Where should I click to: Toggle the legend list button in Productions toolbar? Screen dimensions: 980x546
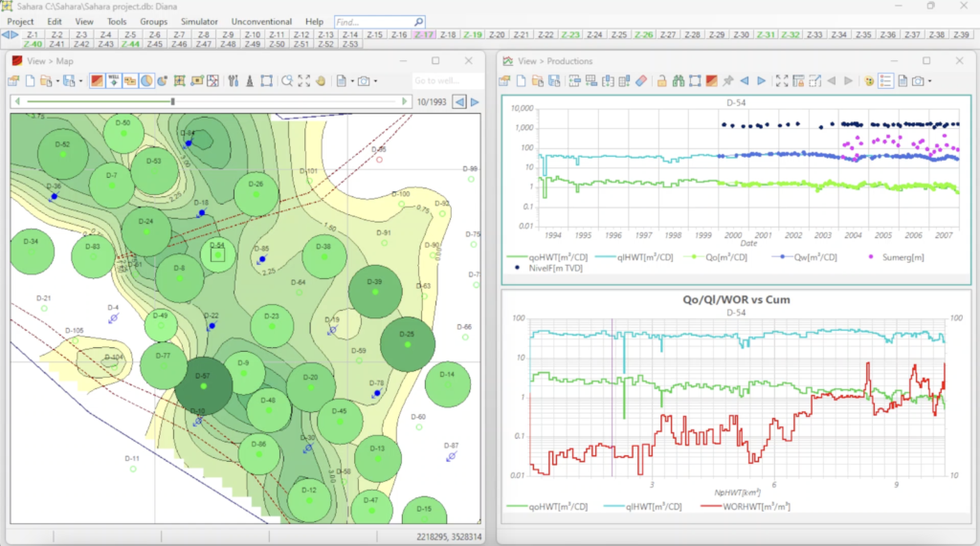pos(885,80)
